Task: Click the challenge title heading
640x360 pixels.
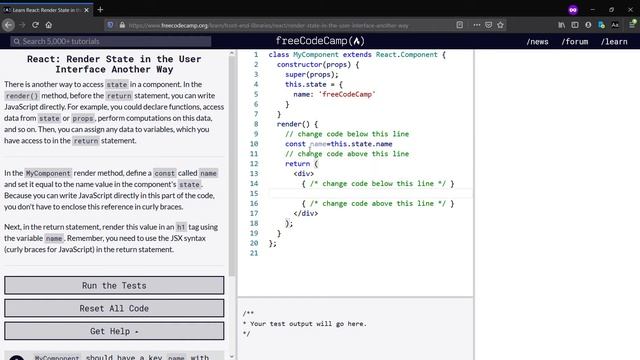Action: [114, 64]
